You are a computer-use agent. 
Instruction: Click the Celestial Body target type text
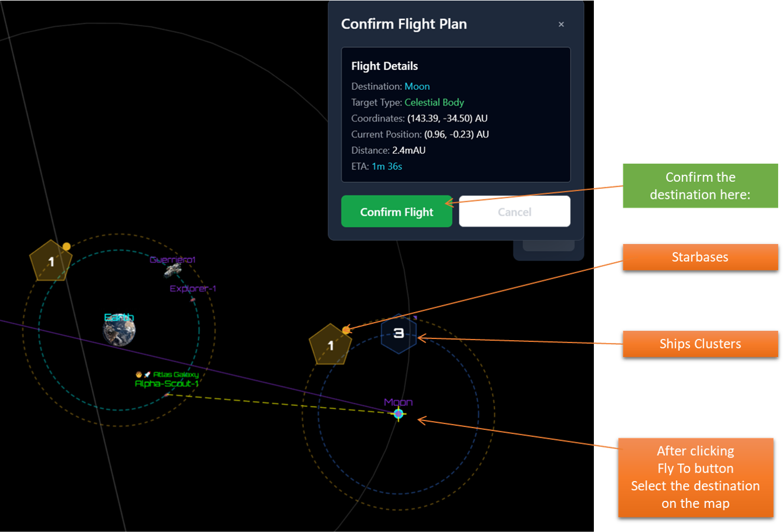point(434,102)
